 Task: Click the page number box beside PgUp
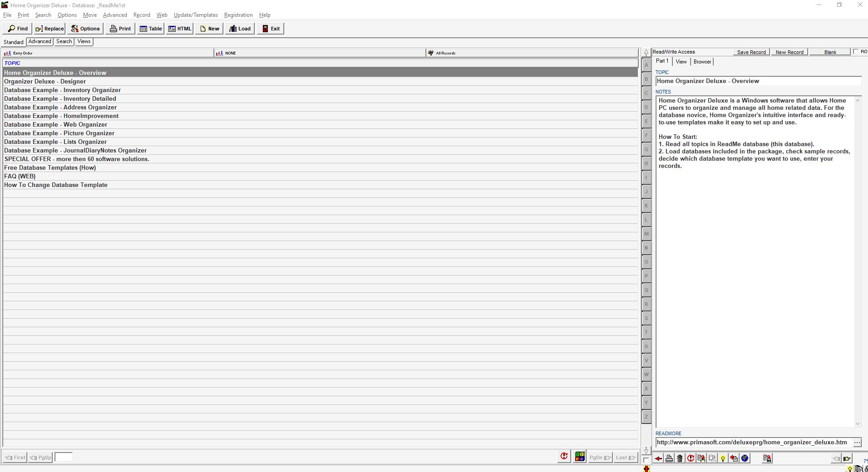tap(64, 457)
